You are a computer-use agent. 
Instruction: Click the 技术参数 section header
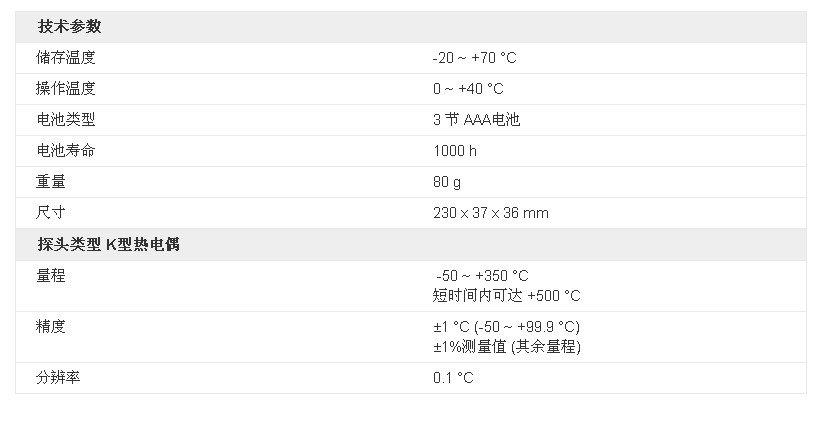click(69, 27)
